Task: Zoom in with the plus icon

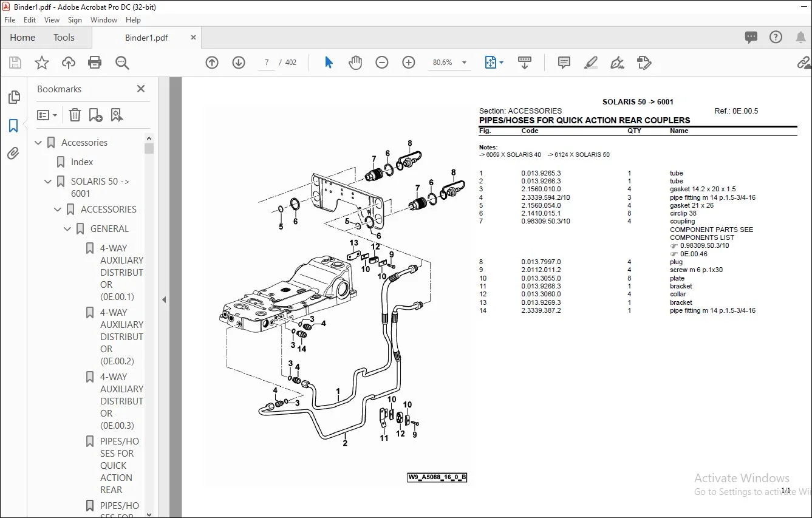Action: click(409, 63)
